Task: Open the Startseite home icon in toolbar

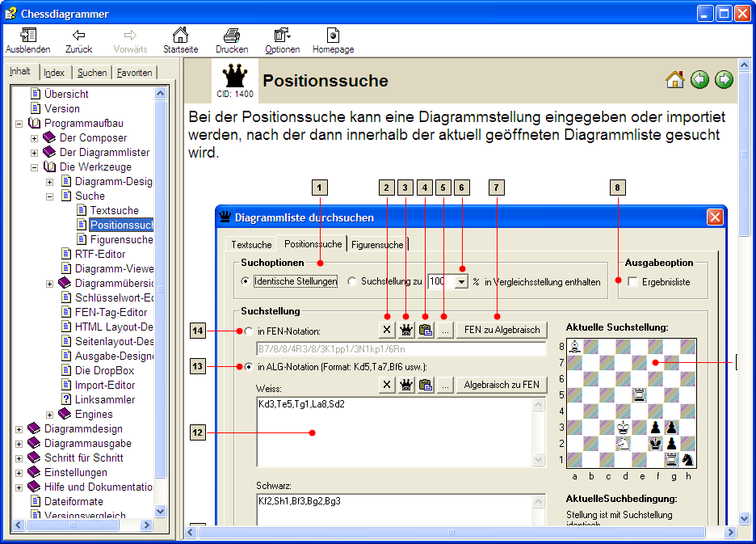Action: (180, 36)
